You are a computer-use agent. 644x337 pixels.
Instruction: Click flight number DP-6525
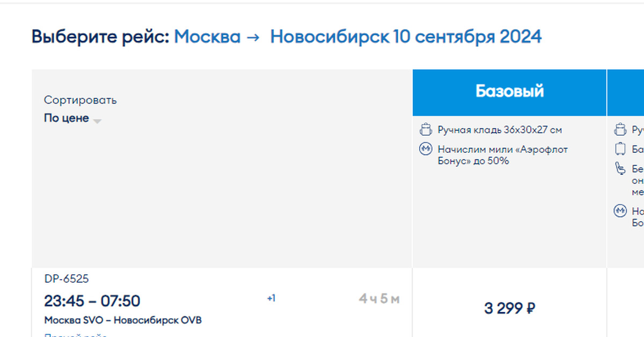click(67, 279)
